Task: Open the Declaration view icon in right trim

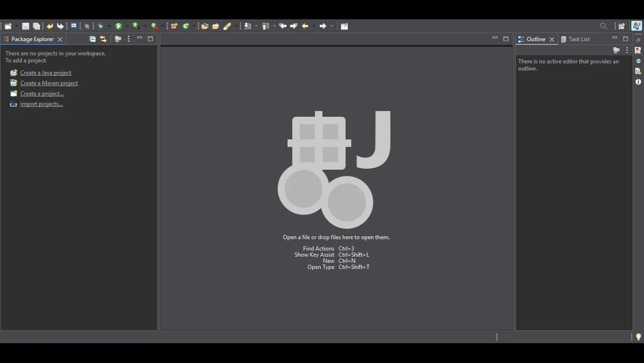Action: tap(638, 71)
